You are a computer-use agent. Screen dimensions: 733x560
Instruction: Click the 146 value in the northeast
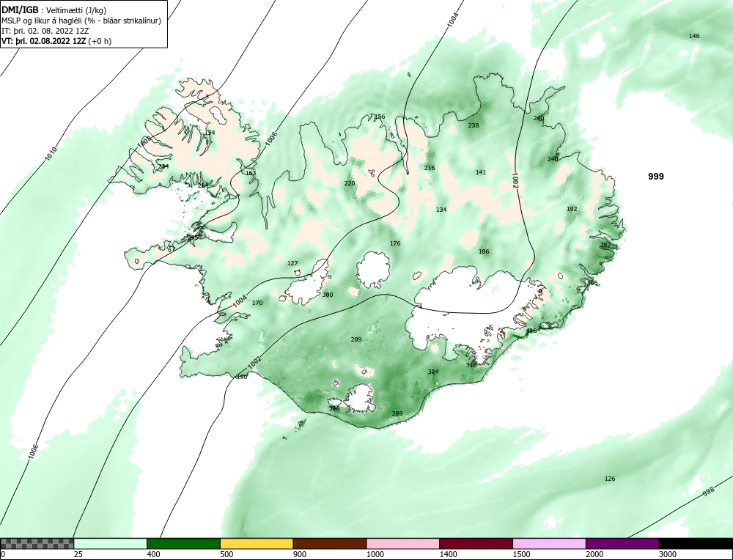pos(694,36)
